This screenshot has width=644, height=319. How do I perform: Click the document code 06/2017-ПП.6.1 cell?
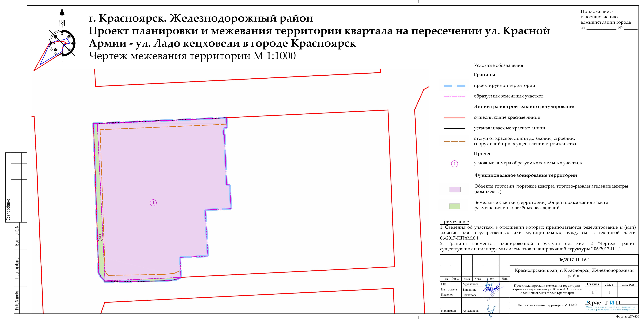pos(574,260)
